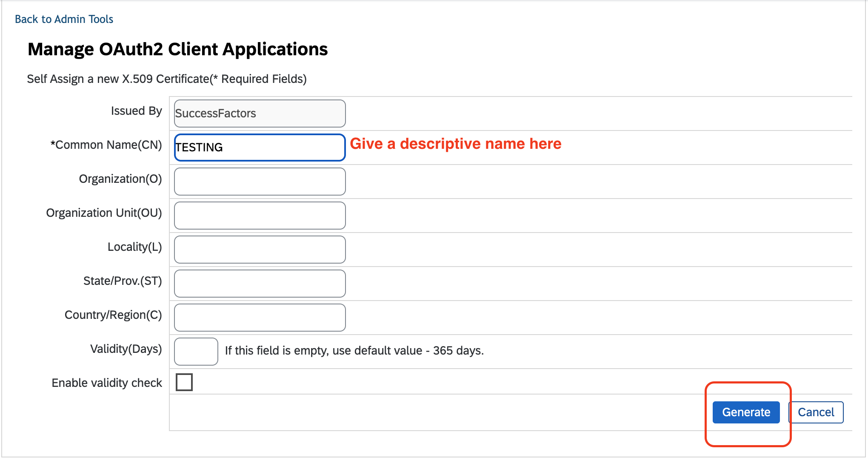
Task: Select the Organization Unit(OU) field
Action: pos(260,216)
